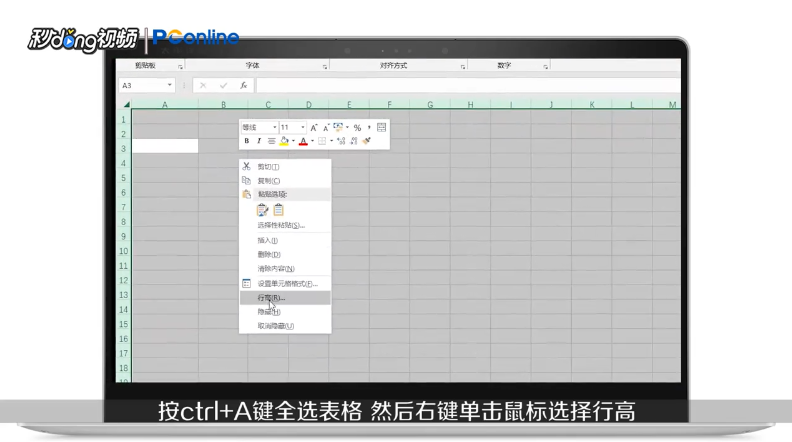Viewport: 792px width, 442px height.
Task: Click Increase Decimal in mini toolbar
Action: click(341, 141)
